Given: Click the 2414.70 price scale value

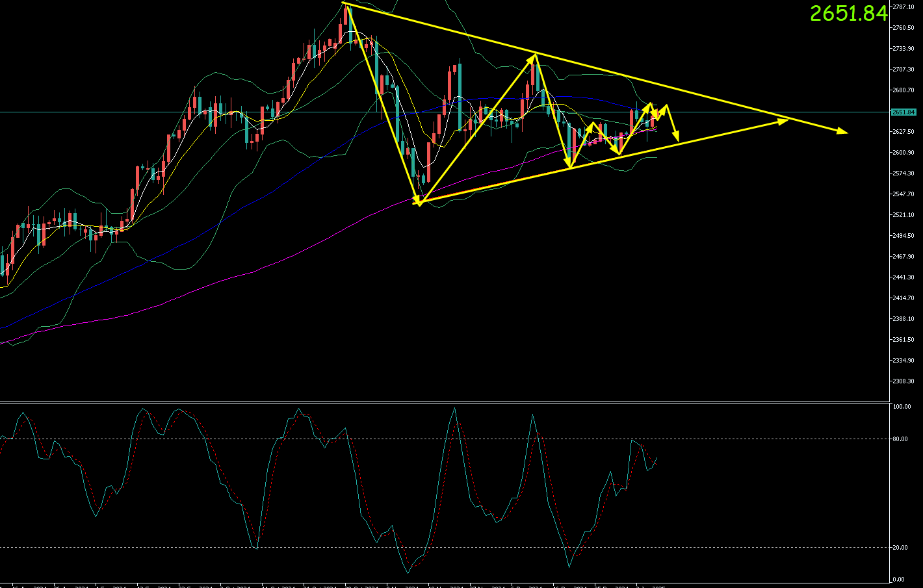Looking at the screenshot, I should tap(903, 298).
